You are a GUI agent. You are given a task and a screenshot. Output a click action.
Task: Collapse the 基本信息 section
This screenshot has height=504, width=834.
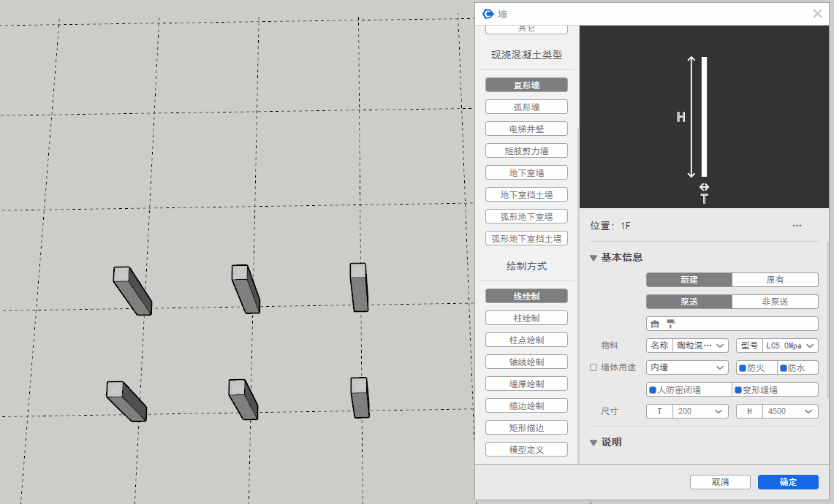(x=594, y=257)
